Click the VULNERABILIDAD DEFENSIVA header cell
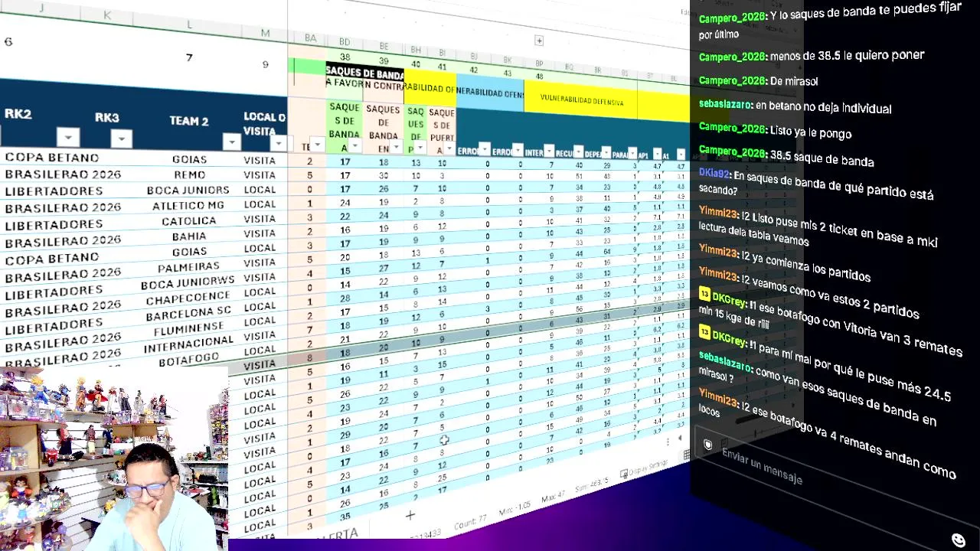 click(581, 100)
